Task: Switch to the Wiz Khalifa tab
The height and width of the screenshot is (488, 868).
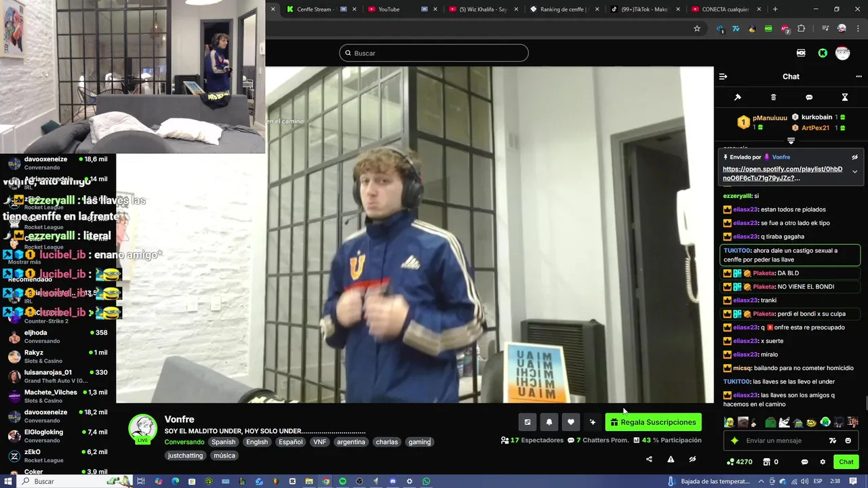Action: [x=483, y=9]
